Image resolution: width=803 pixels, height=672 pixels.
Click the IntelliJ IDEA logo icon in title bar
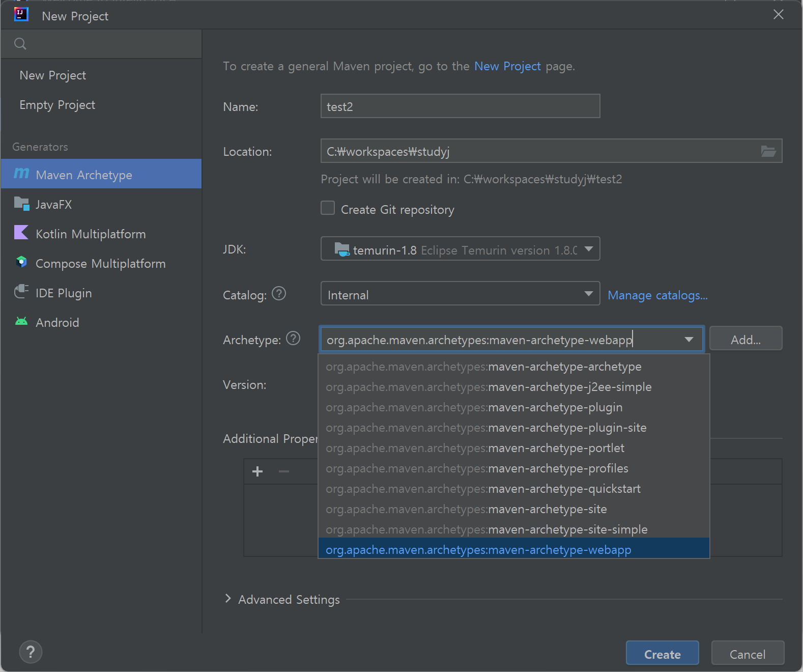(21, 14)
